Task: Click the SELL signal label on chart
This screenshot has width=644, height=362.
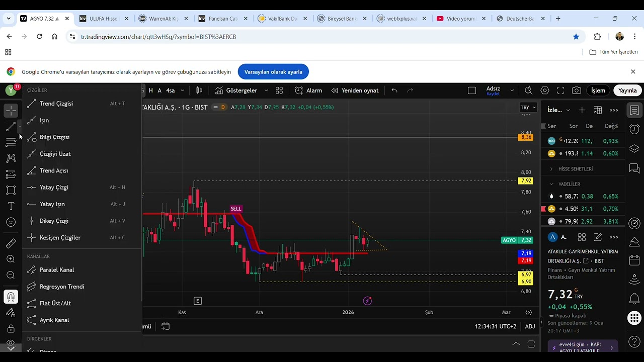Action: pos(236,209)
